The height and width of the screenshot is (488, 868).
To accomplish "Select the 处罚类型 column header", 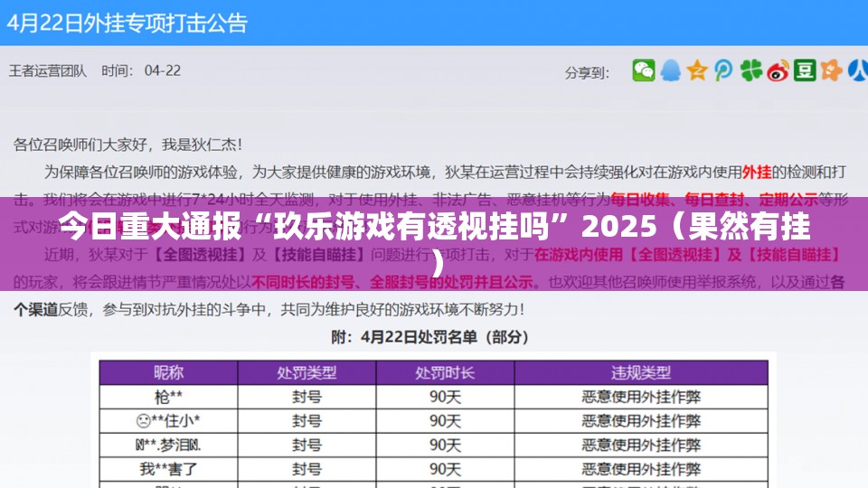I will pos(307,372).
